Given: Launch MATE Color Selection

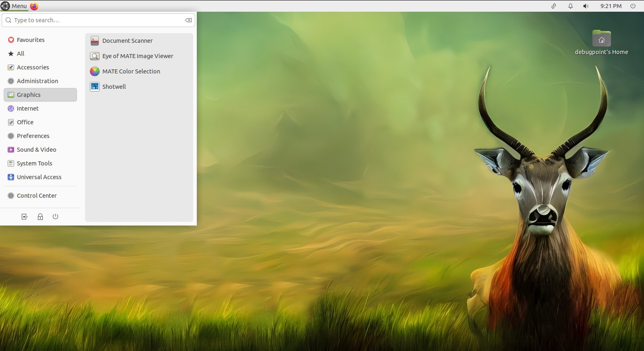Looking at the screenshot, I should (x=139, y=71).
